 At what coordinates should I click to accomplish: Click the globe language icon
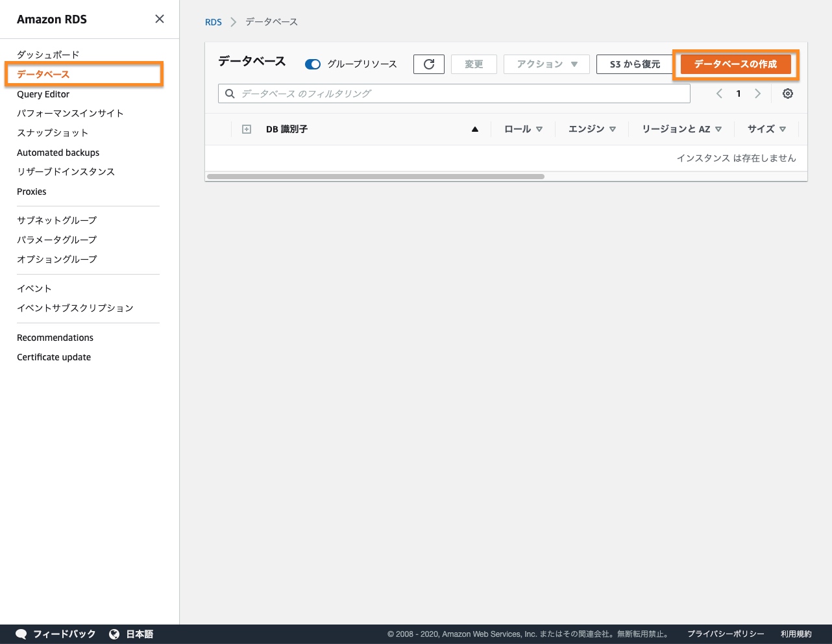(114, 634)
